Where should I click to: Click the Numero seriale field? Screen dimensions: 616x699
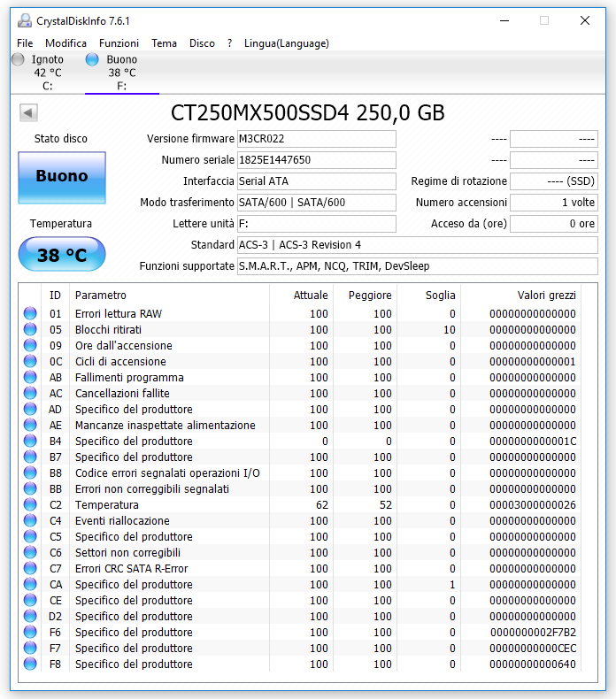(317, 160)
